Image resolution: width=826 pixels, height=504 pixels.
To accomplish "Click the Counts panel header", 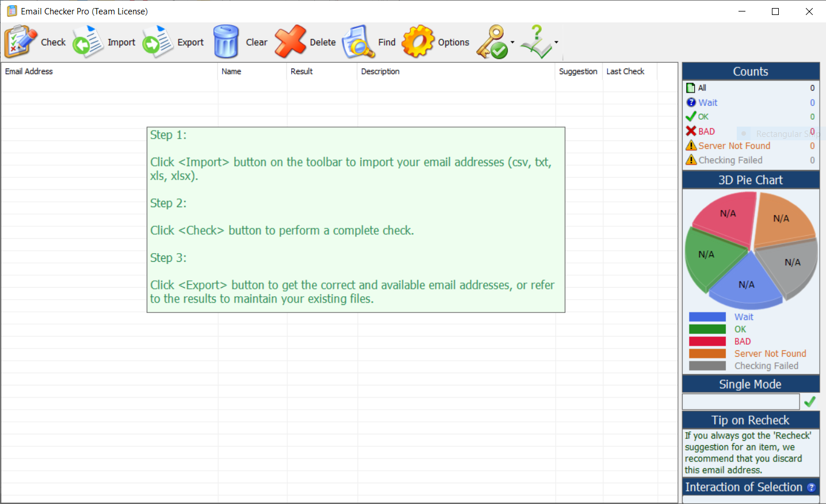I will coord(751,71).
